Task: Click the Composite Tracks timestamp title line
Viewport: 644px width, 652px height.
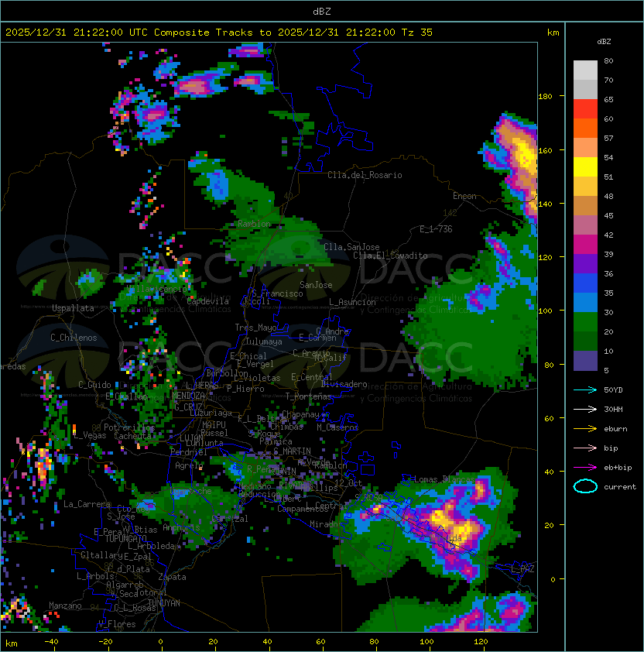Action: [x=219, y=33]
